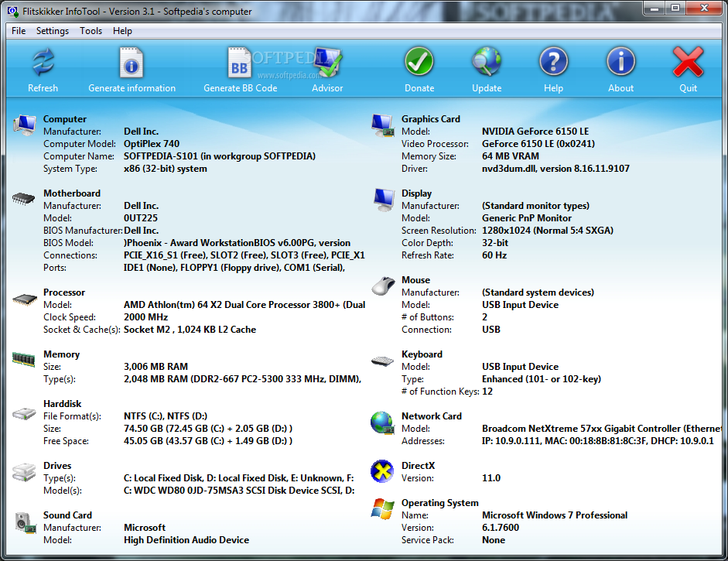Click the Network Card globe icon
Screen dimensions: 728x561
(383, 423)
